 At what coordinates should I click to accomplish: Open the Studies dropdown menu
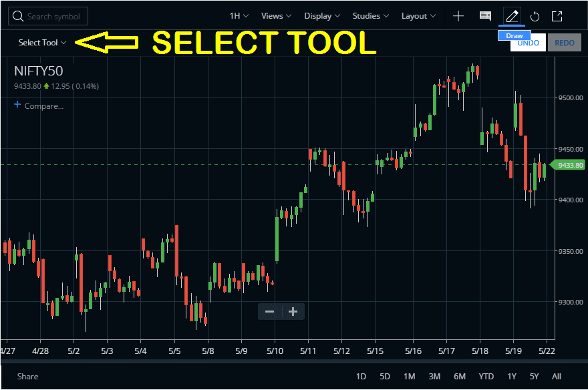[x=370, y=16]
